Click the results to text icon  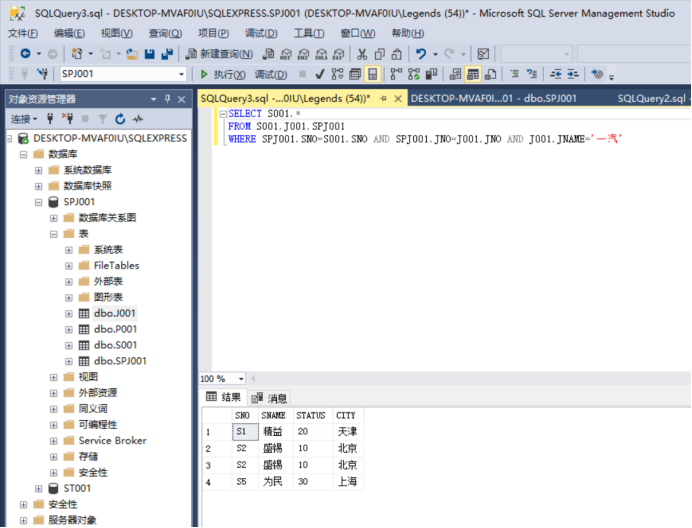tap(455, 74)
